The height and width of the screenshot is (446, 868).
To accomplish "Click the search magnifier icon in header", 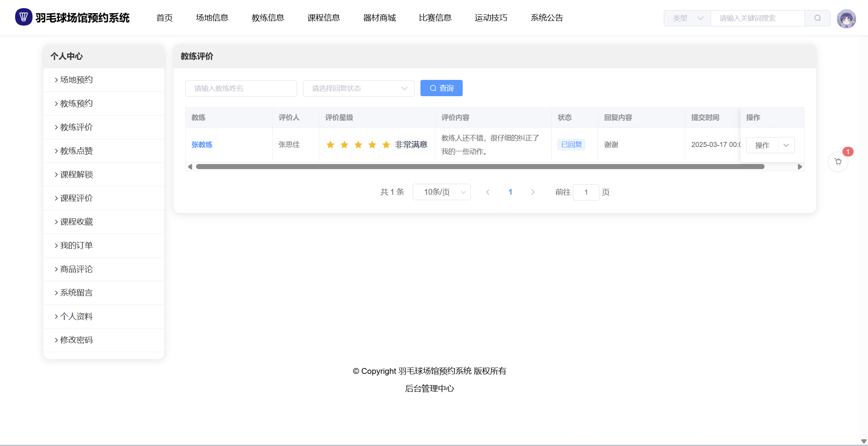I will tap(817, 18).
